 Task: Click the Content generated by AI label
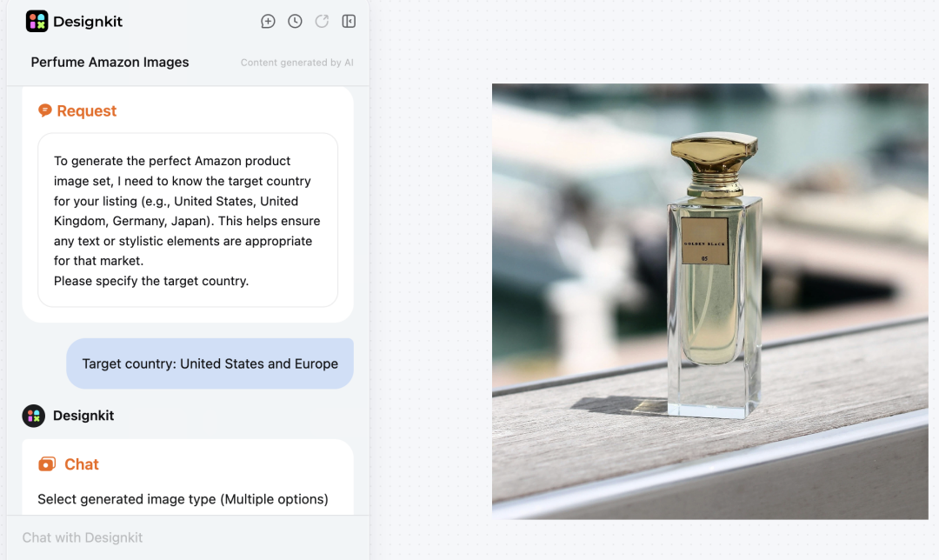(296, 62)
